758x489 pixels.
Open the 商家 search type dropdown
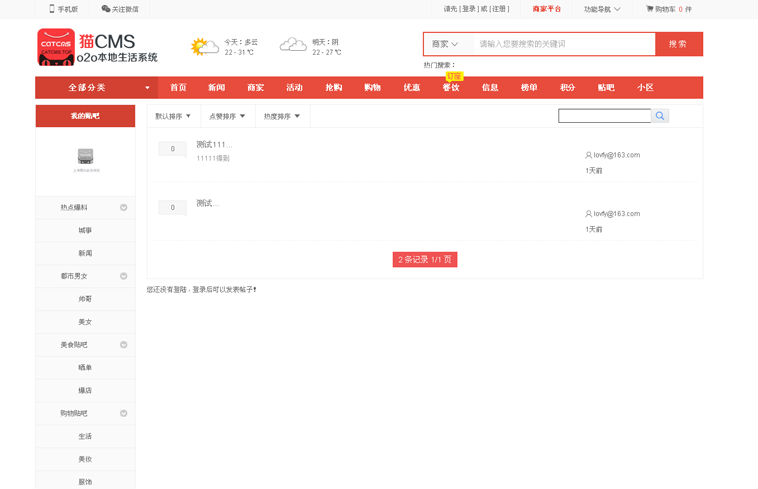click(x=445, y=44)
